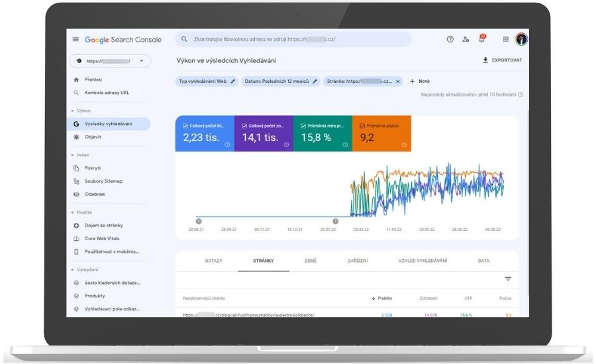This screenshot has height=364, width=596.
Task: Click the Core Web Vitals gauge icon
Action: (x=76, y=239)
